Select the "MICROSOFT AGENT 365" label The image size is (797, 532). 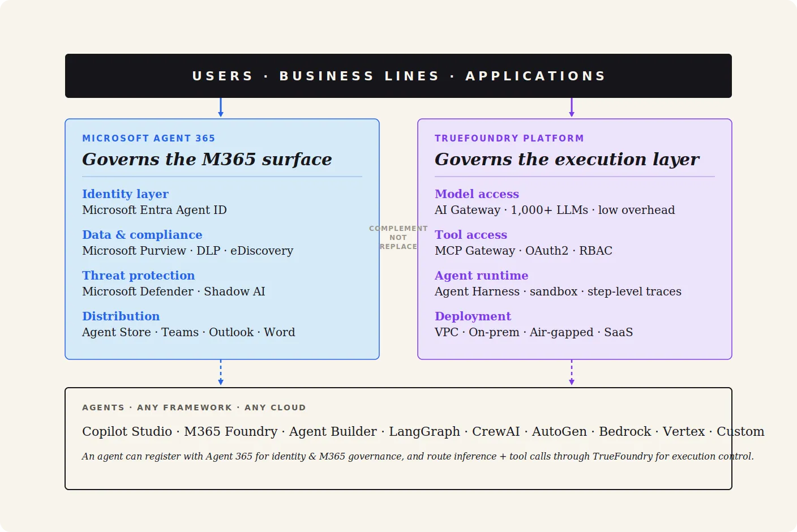[149, 138]
